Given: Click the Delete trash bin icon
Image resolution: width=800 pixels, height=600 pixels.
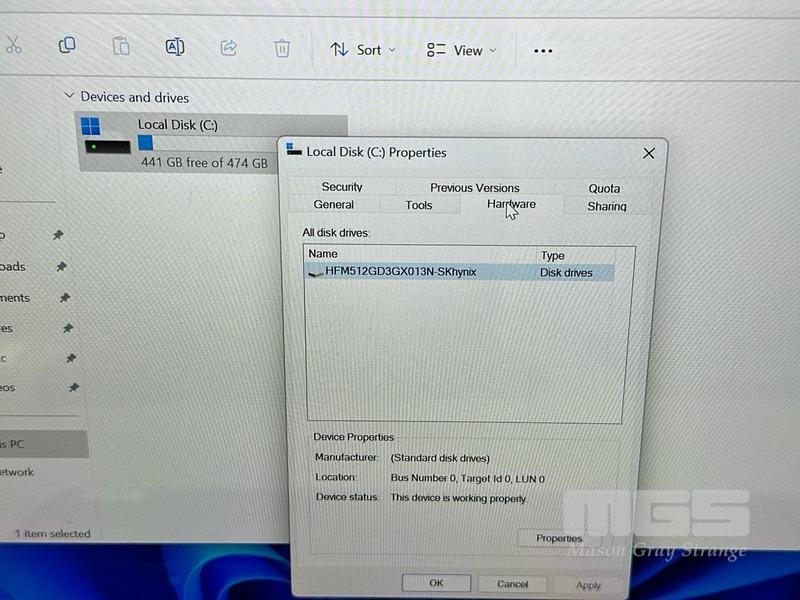Looking at the screenshot, I should pyautogui.click(x=282, y=49).
